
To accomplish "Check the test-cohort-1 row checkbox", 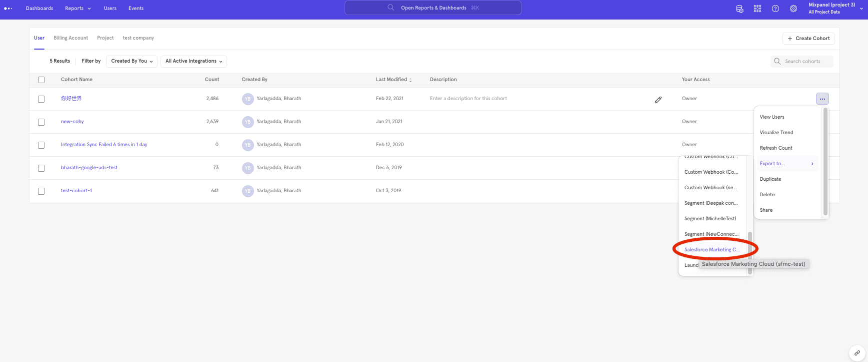I will tap(41, 191).
